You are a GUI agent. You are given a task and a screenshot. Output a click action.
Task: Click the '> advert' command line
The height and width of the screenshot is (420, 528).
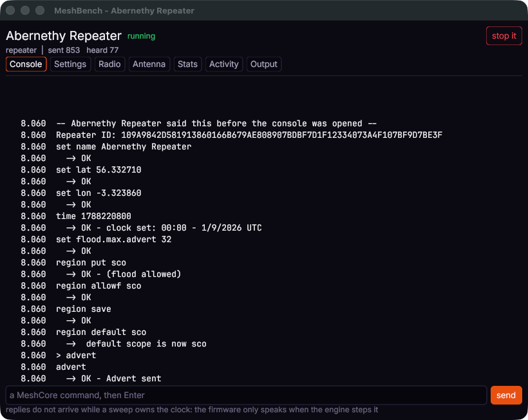[76, 356]
